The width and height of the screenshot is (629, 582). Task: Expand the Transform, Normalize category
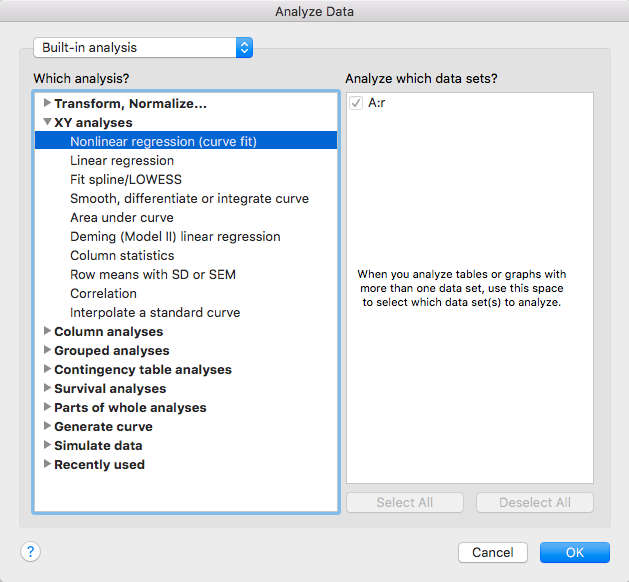click(47, 103)
